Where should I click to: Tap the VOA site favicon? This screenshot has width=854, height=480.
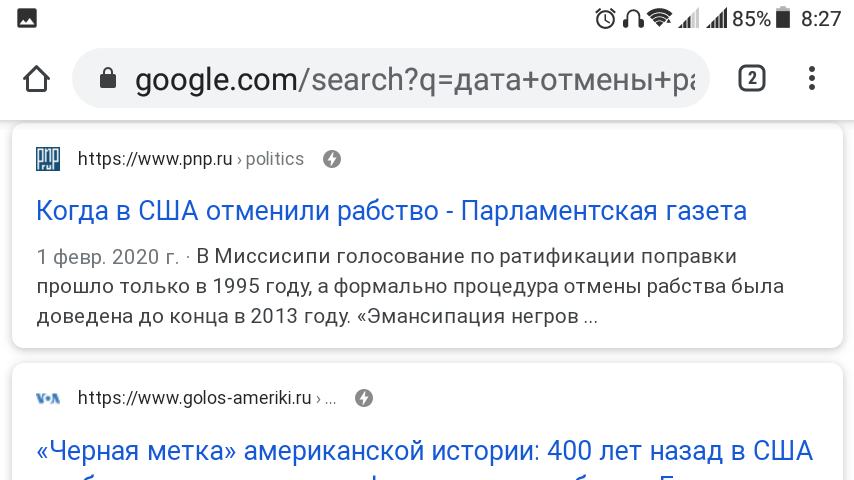pyautogui.click(x=48, y=398)
